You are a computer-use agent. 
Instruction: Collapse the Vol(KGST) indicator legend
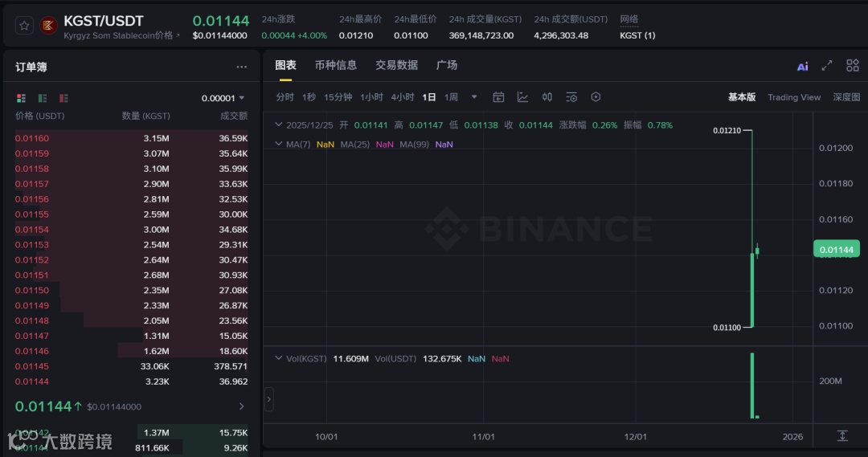coord(278,358)
